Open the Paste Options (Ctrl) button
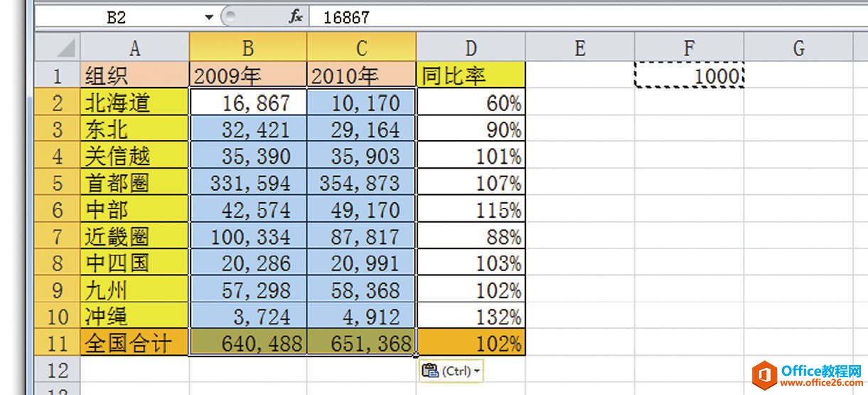The image size is (868, 395). 451,371
